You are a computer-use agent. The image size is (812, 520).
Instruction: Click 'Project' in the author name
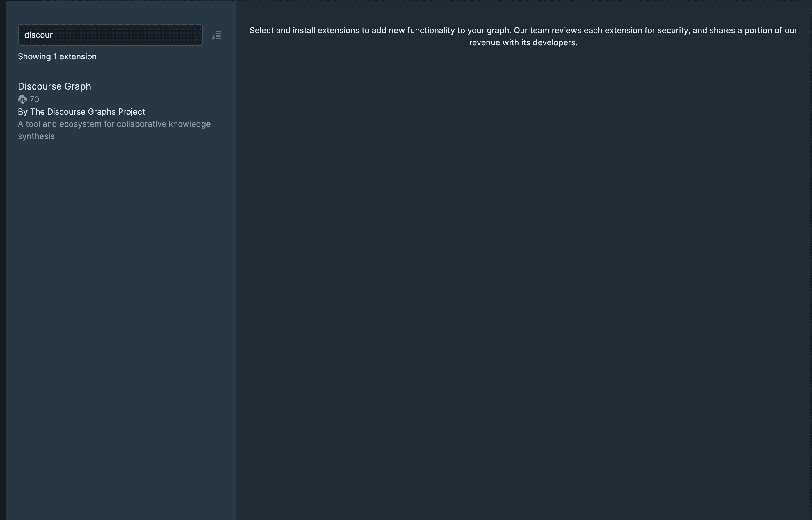pyautogui.click(x=131, y=112)
